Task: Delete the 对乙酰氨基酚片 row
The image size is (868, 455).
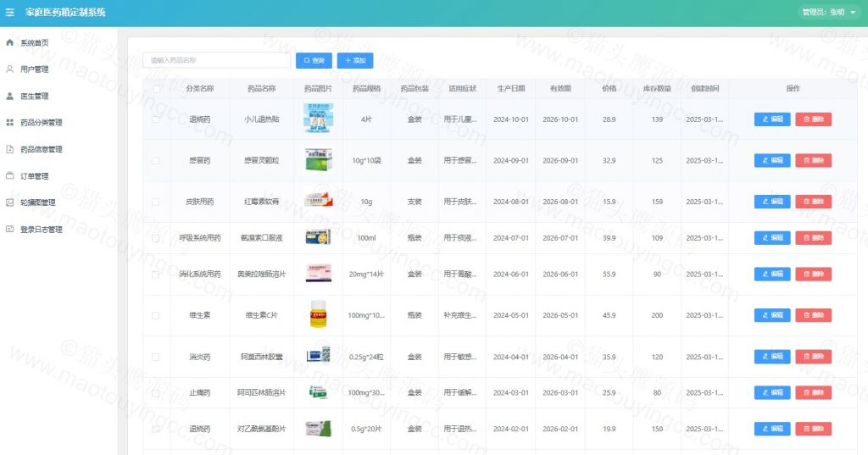Action: pyautogui.click(x=813, y=429)
